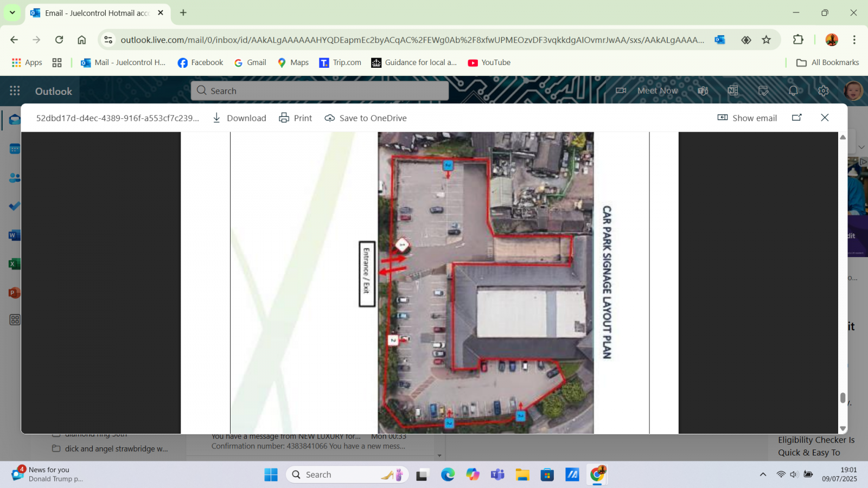Open People in Outlook sidebar

coord(15,177)
